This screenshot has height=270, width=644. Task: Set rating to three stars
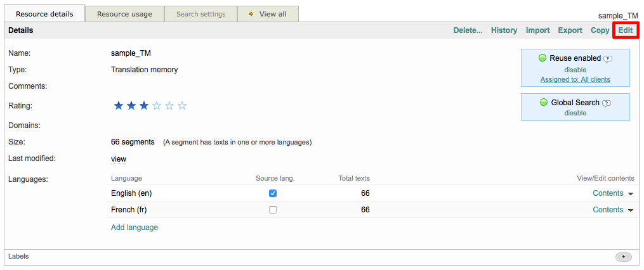(144, 106)
